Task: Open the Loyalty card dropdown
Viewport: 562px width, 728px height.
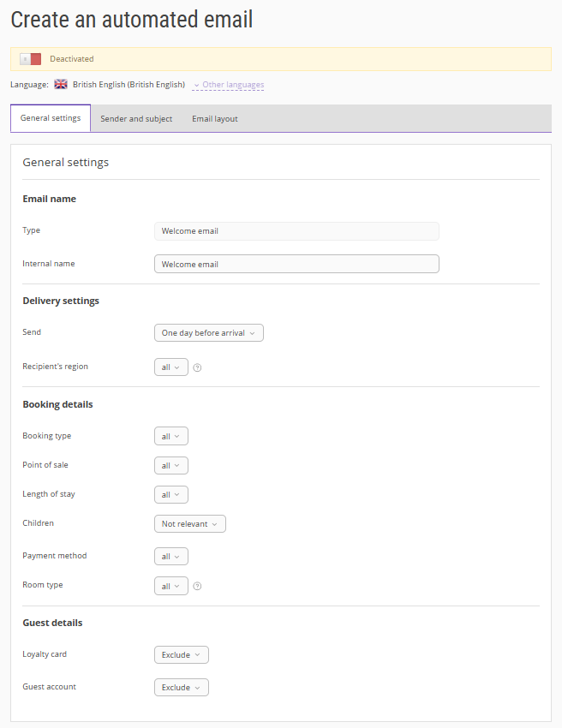Action: tap(182, 655)
